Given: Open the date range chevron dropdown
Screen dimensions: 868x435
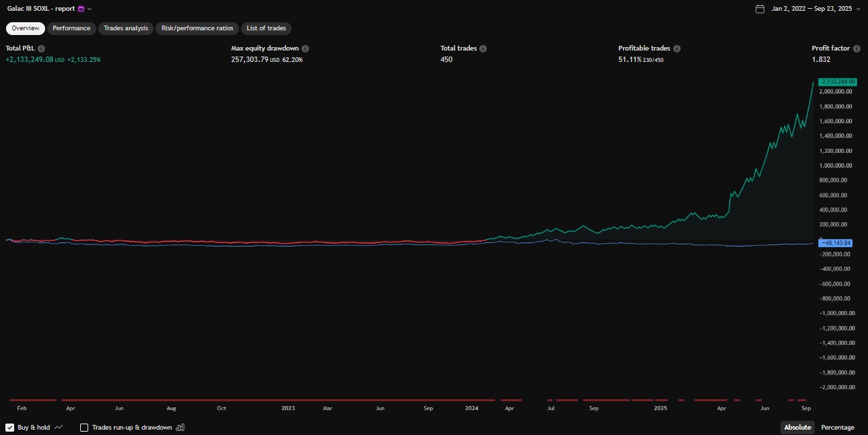Looking at the screenshot, I should coord(858,9).
